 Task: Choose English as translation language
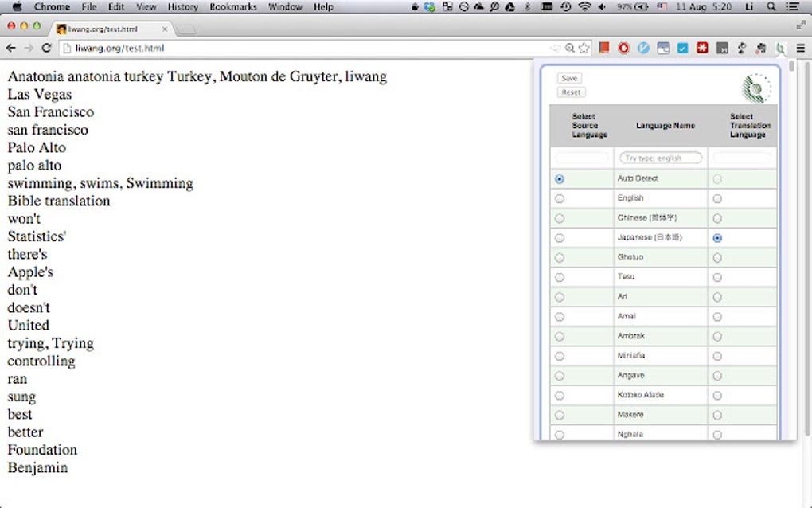tap(717, 199)
